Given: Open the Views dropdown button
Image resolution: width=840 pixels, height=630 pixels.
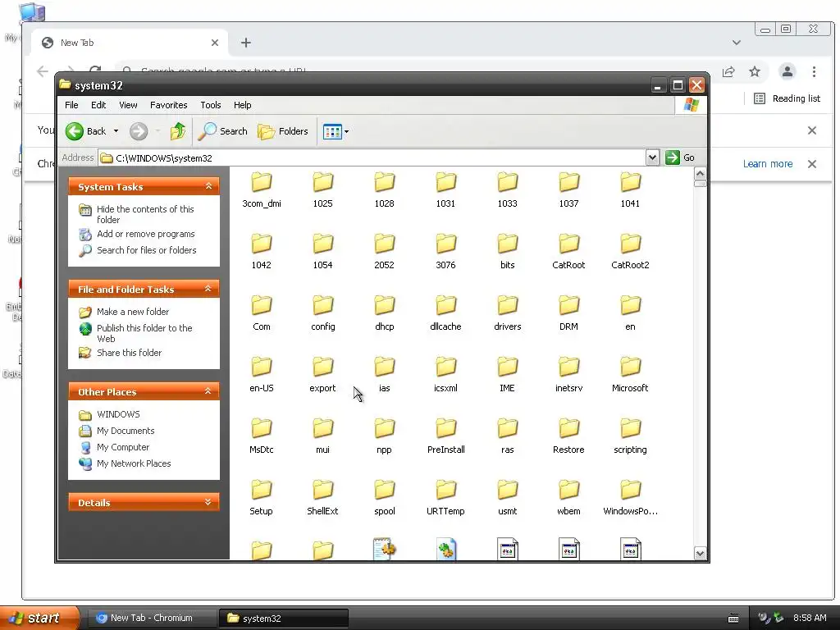Looking at the screenshot, I should [x=336, y=131].
